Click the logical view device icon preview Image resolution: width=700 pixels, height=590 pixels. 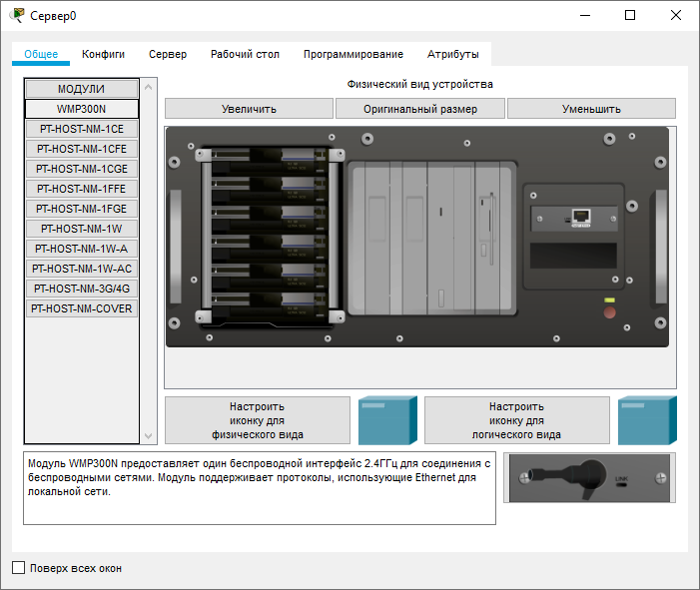[x=647, y=420]
